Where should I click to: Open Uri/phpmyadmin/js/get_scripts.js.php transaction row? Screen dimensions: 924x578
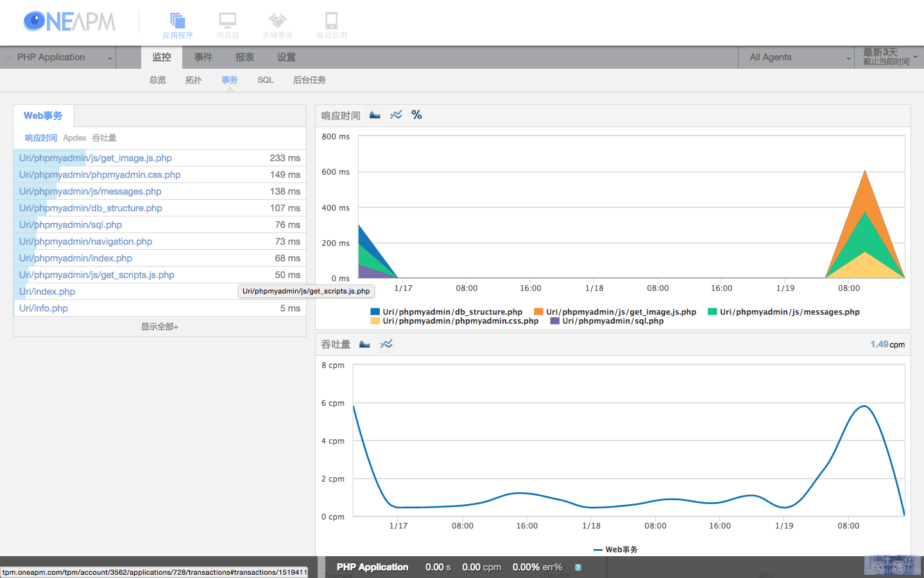[160, 275]
